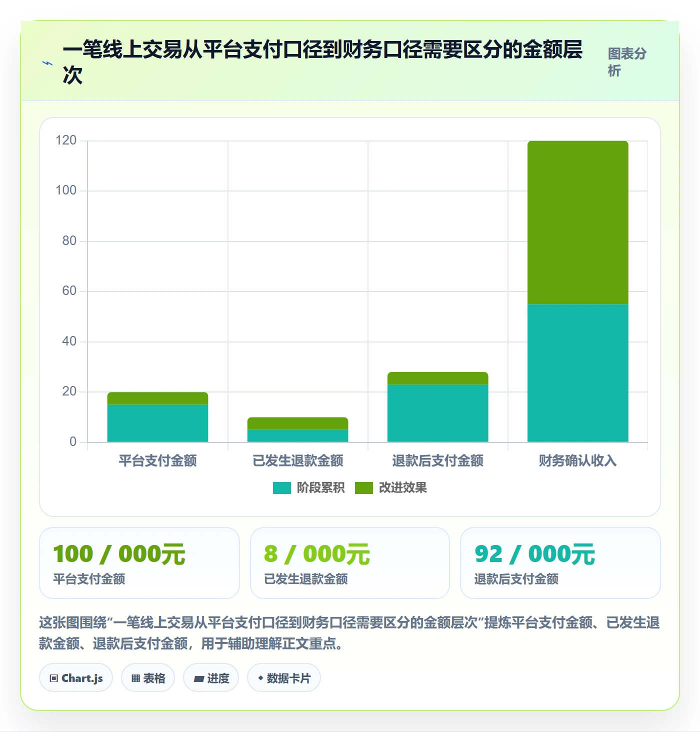Click the green bar segment for 退款后支付金额

tap(437, 378)
